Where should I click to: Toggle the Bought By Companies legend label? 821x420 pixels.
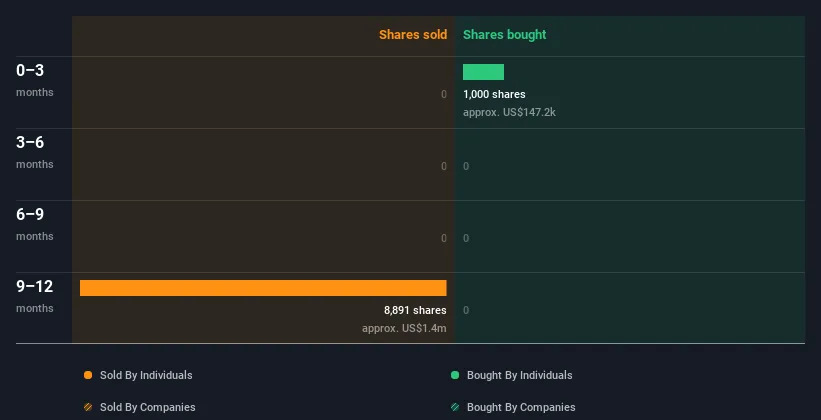coord(521,407)
